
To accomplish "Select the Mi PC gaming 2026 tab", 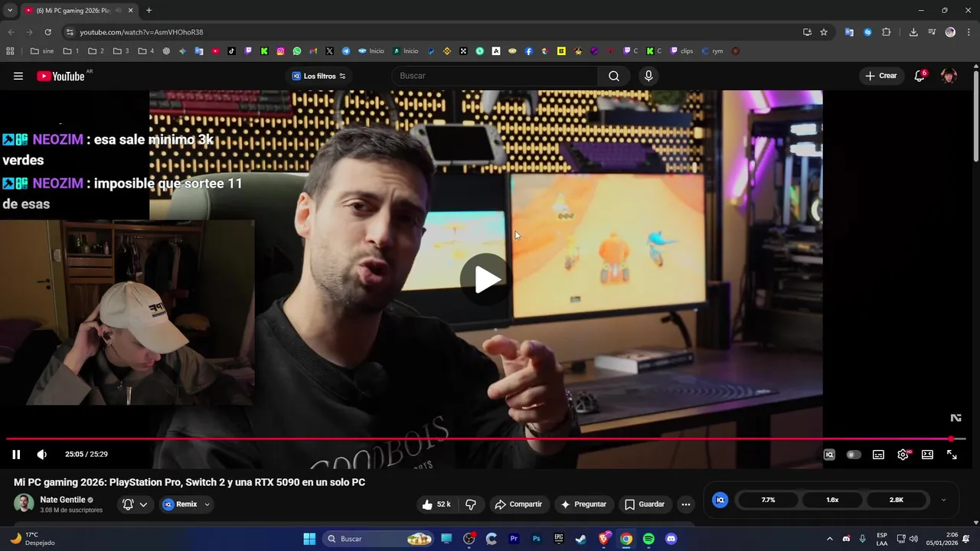I will coord(79,10).
